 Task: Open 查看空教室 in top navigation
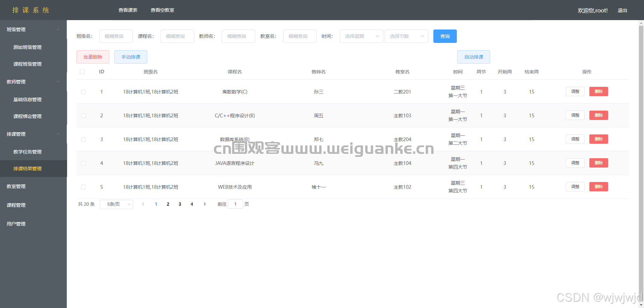[x=162, y=10]
